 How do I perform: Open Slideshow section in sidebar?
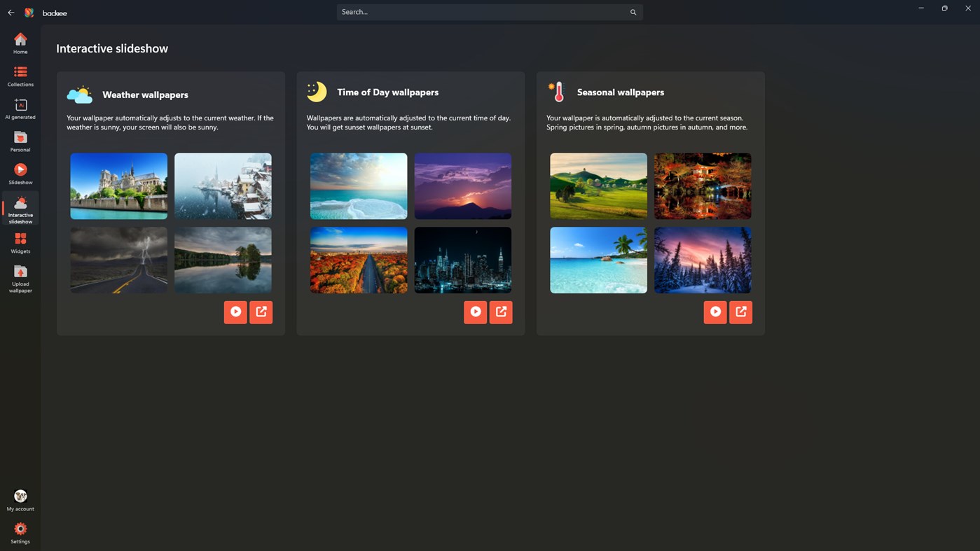tap(20, 174)
